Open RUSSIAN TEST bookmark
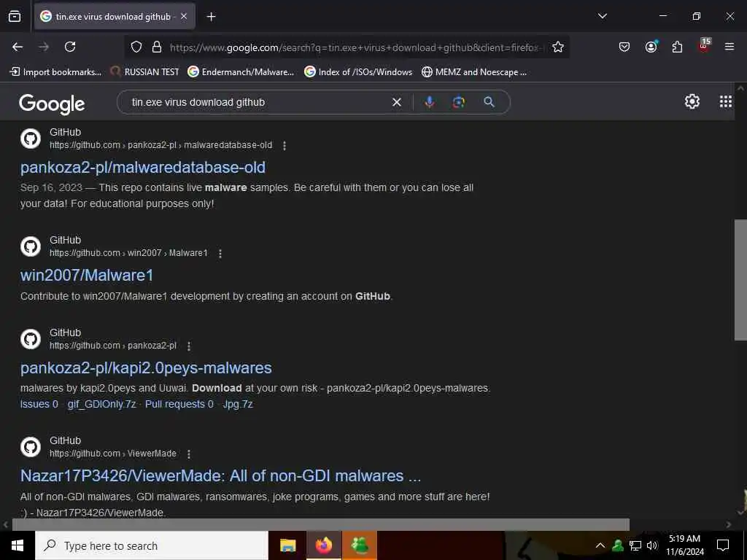747x560 pixels. pyautogui.click(x=144, y=72)
